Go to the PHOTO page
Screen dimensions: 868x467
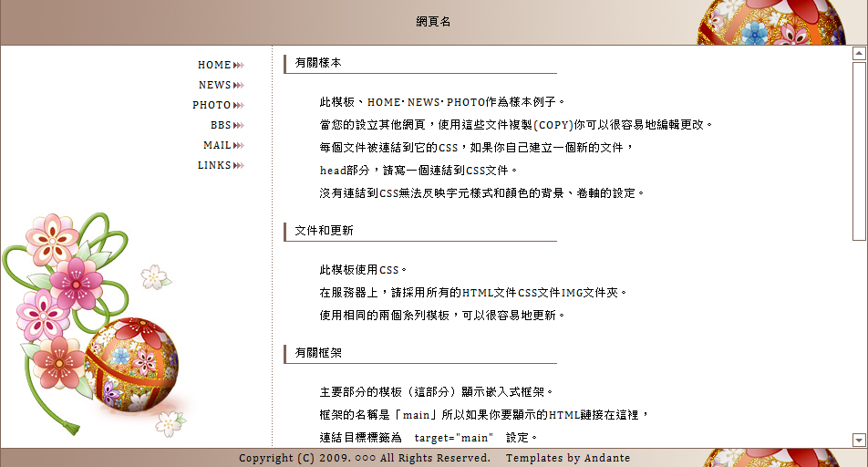click(212, 105)
